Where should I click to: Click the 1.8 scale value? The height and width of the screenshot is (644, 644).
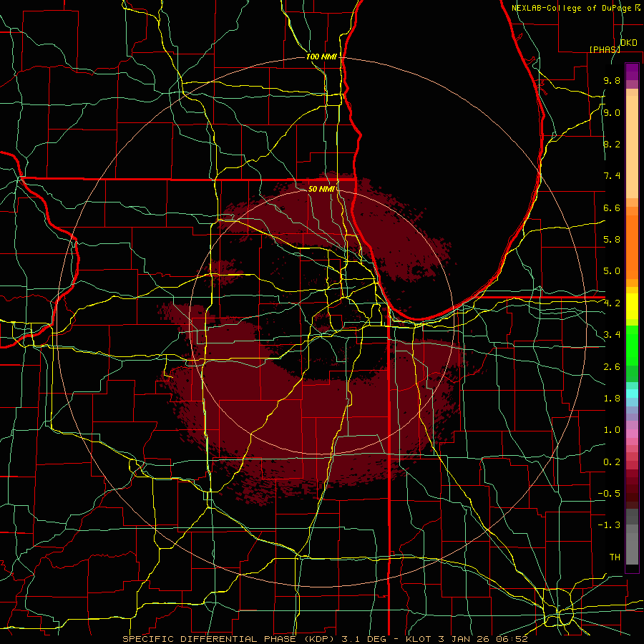coord(612,399)
